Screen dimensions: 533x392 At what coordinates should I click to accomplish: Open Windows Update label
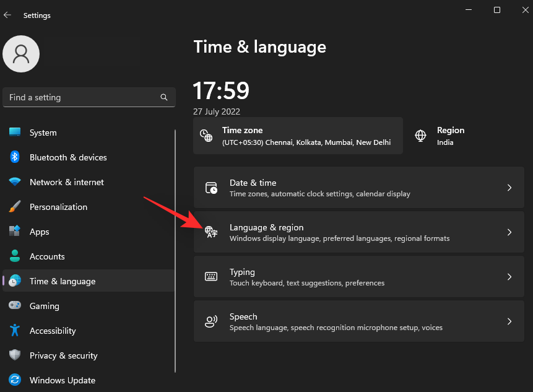click(x=62, y=380)
